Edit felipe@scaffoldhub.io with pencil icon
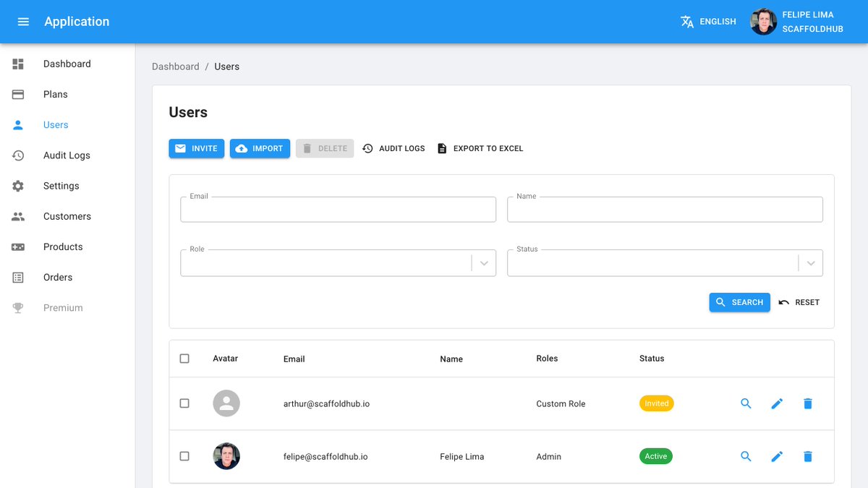 tap(777, 456)
